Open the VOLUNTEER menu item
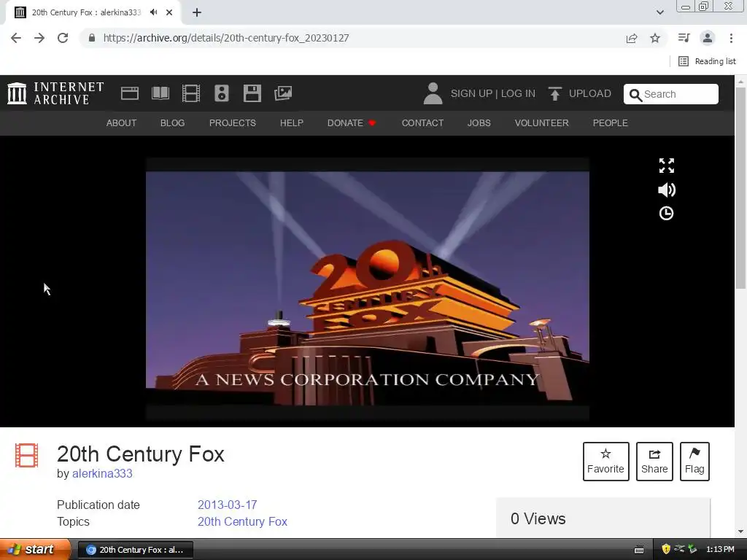The height and width of the screenshot is (560, 747). pyautogui.click(x=542, y=122)
